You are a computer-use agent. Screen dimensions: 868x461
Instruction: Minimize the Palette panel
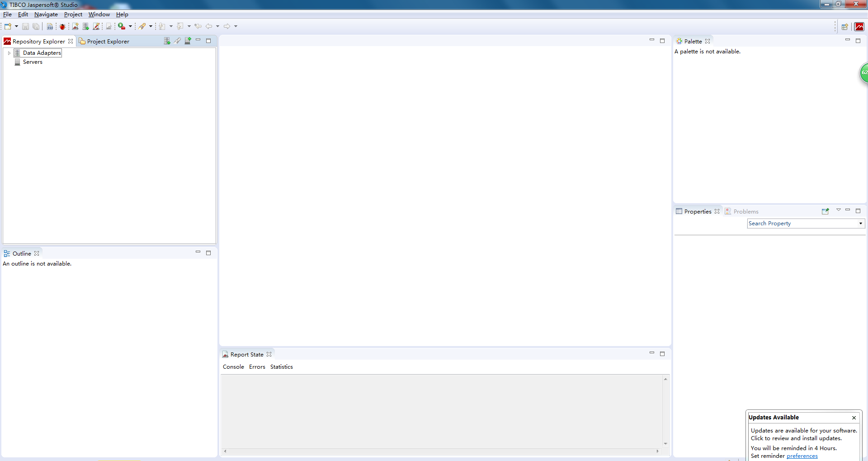(x=848, y=40)
